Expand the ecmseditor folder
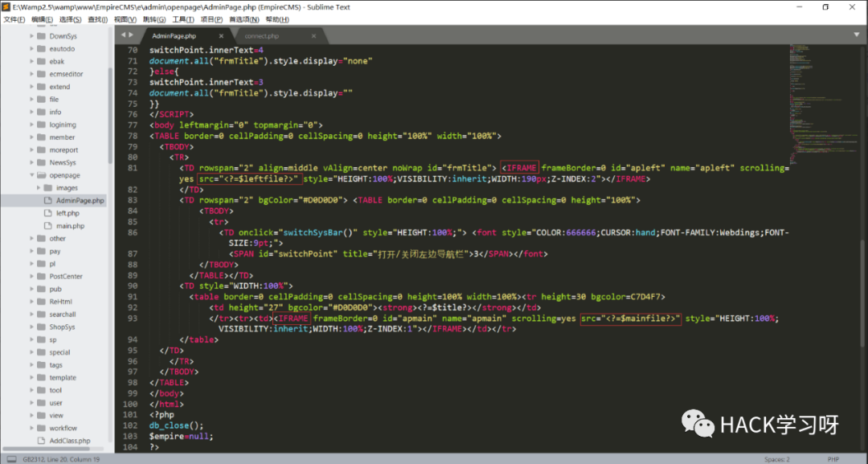 coord(31,74)
